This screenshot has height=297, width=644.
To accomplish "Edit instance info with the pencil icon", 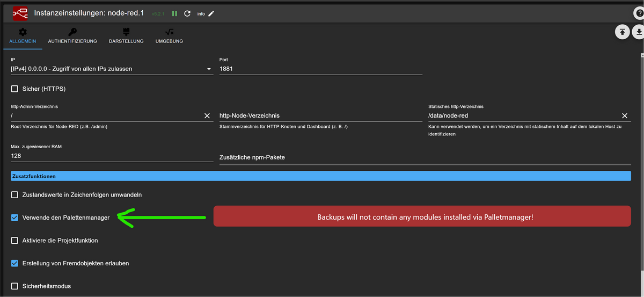I will tap(211, 13).
